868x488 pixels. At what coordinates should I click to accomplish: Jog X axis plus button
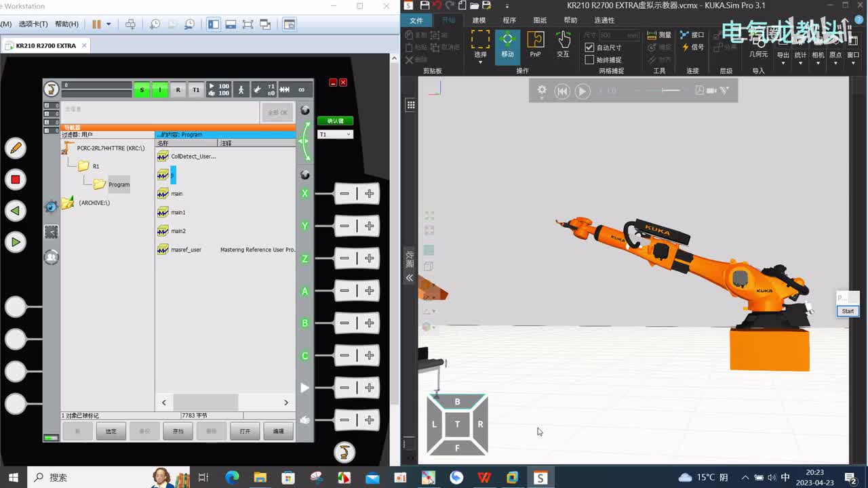point(370,194)
